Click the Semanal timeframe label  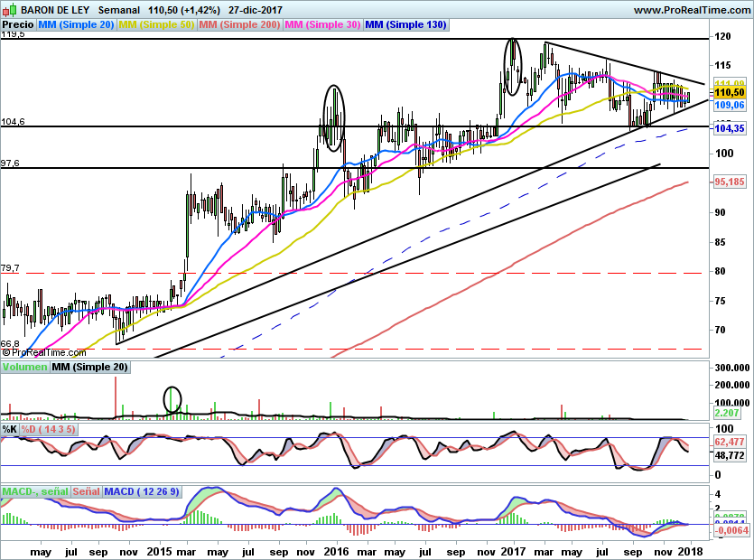[118, 10]
